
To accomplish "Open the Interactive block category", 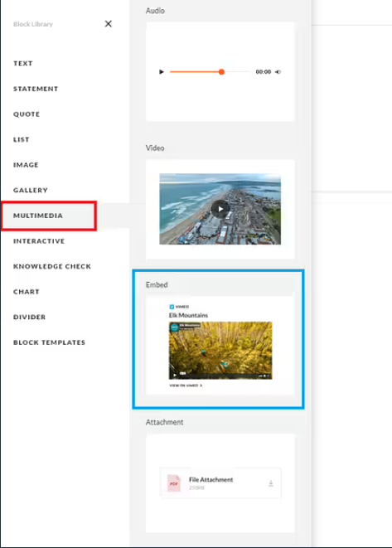I will [x=39, y=241].
